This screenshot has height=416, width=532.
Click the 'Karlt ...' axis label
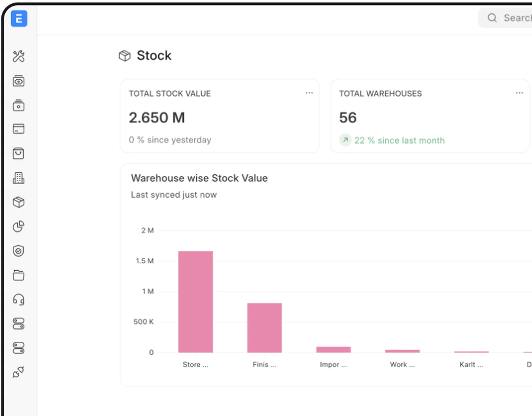tap(471, 364)
